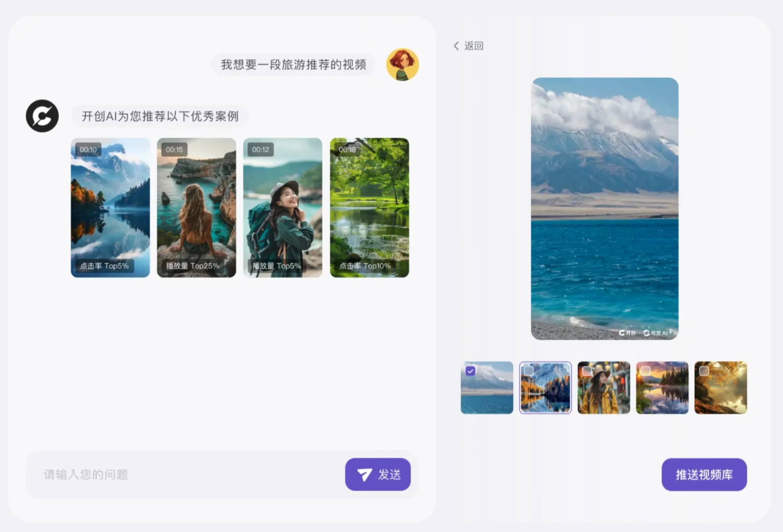Open the green forest river video card

tap(369, 208)
